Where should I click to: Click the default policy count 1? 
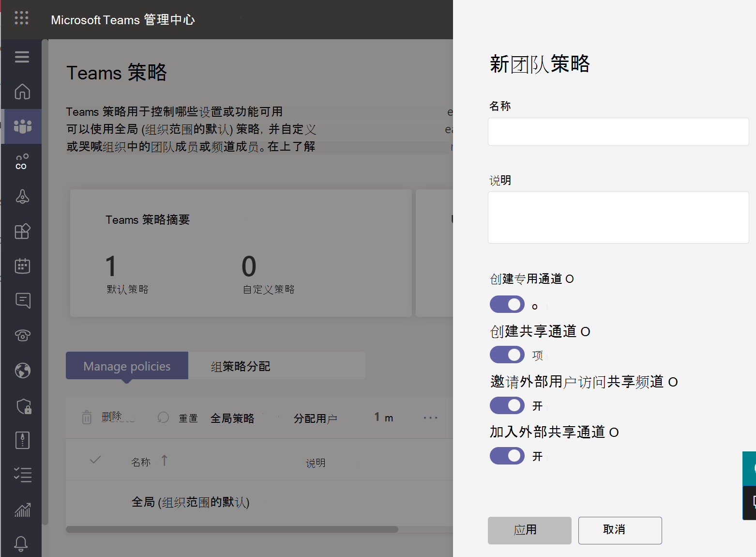[111, 266]
